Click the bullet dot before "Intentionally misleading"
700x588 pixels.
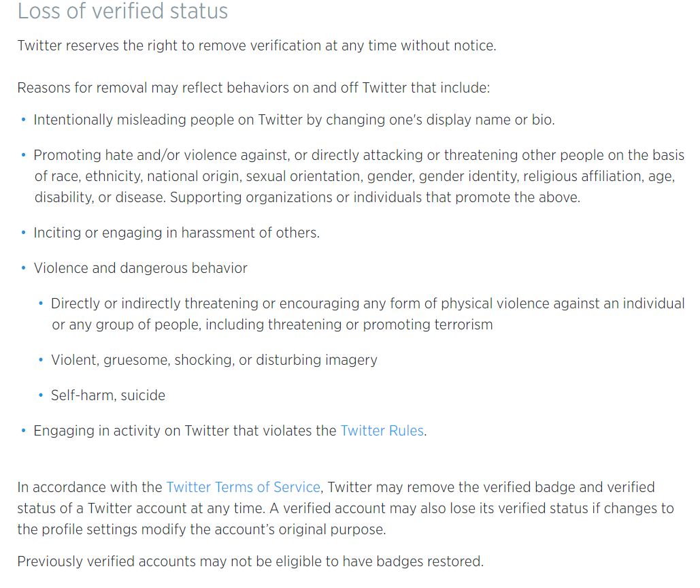(24, 120)
